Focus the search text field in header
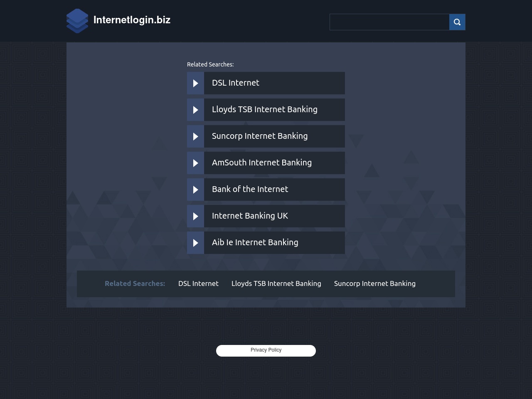This screenshot has height=399, width=532. tap(389, 22)
